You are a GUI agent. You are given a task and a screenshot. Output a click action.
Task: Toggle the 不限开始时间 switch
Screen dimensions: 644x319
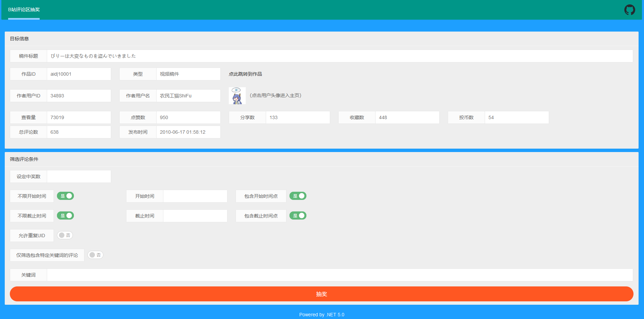[x=65, y=196]
